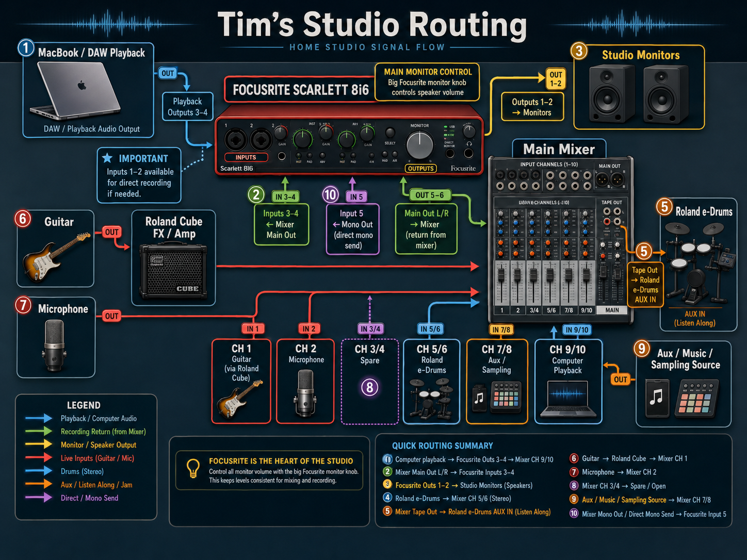Click the red TAPE OUT RCA jack on the mixer
This screenshot has width=747, height=560.
tap(607, 221)
